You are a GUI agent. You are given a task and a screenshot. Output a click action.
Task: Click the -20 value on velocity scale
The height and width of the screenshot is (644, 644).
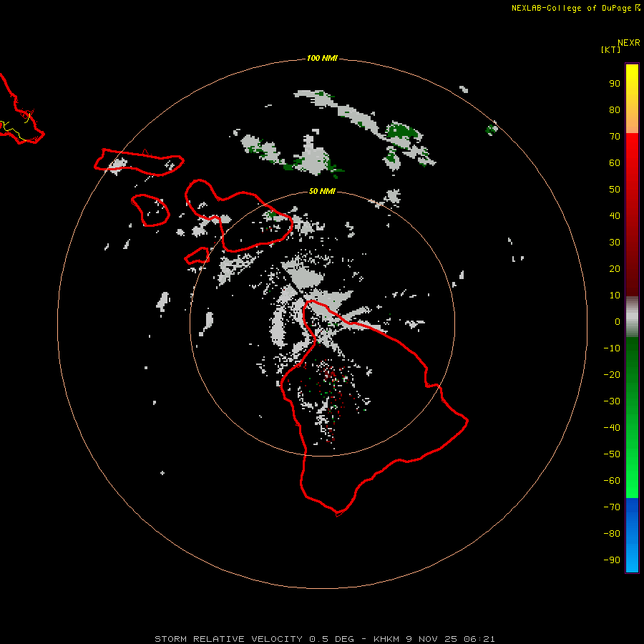click(x=612, y=375)
